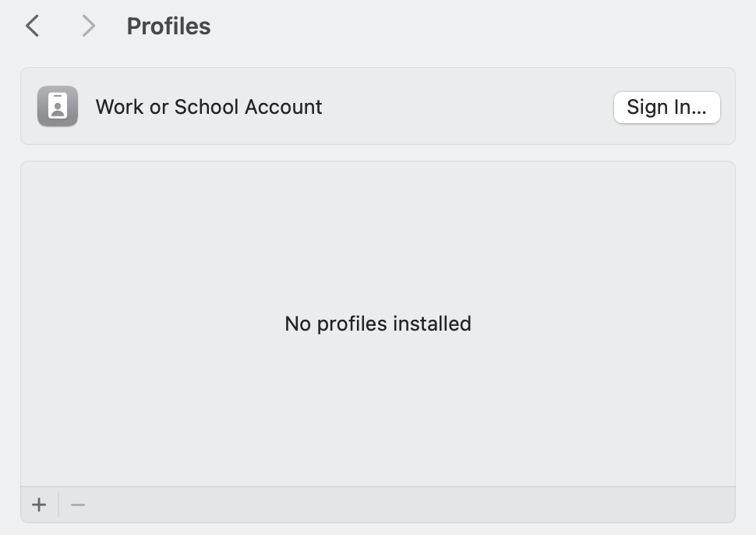Click empty list area above the No profiles message
Screen dimensions: 756x535
(x=378, y=234)
